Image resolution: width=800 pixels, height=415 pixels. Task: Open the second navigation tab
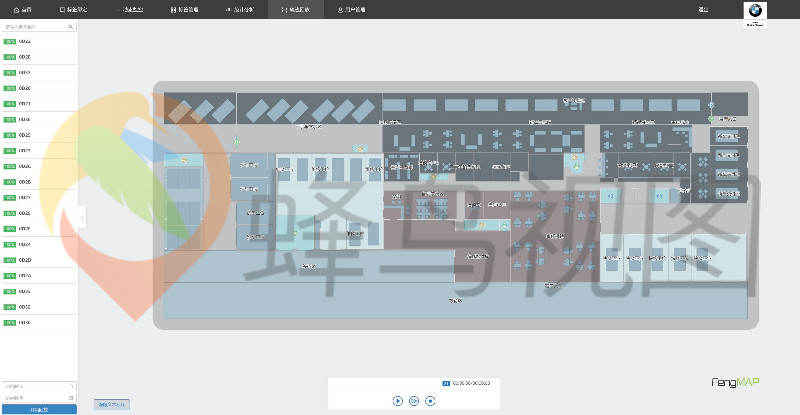(74, 9)
